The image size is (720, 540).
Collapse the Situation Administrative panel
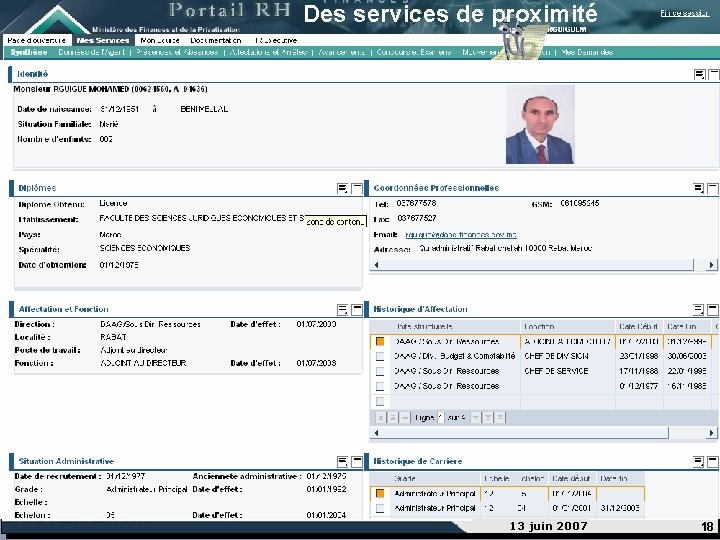tap(357, 462)
